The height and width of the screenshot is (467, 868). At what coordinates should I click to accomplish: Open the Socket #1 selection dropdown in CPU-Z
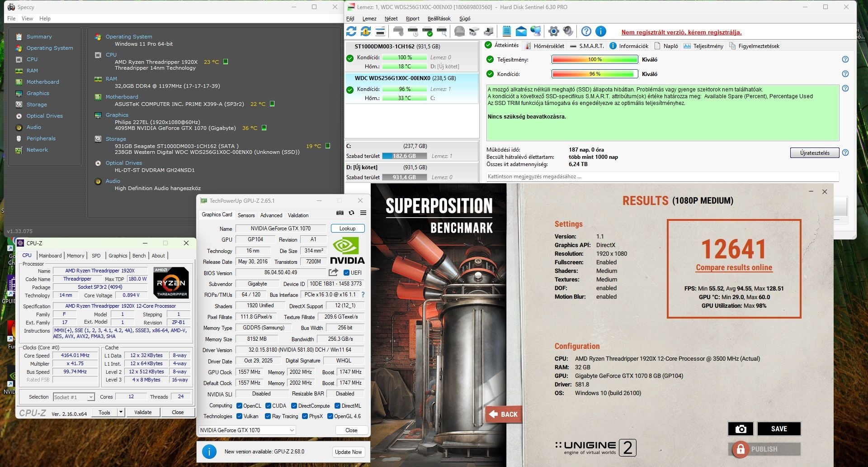point(74,397)
